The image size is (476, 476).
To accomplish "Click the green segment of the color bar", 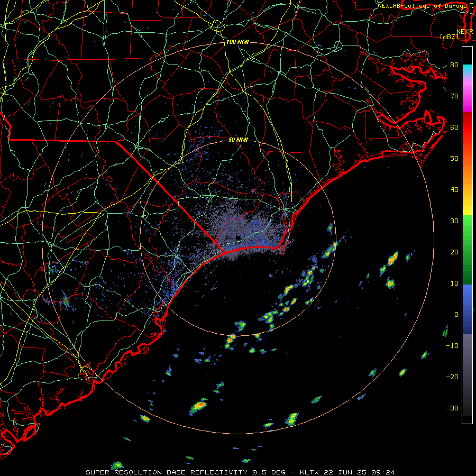I will (x=467, y=250).
